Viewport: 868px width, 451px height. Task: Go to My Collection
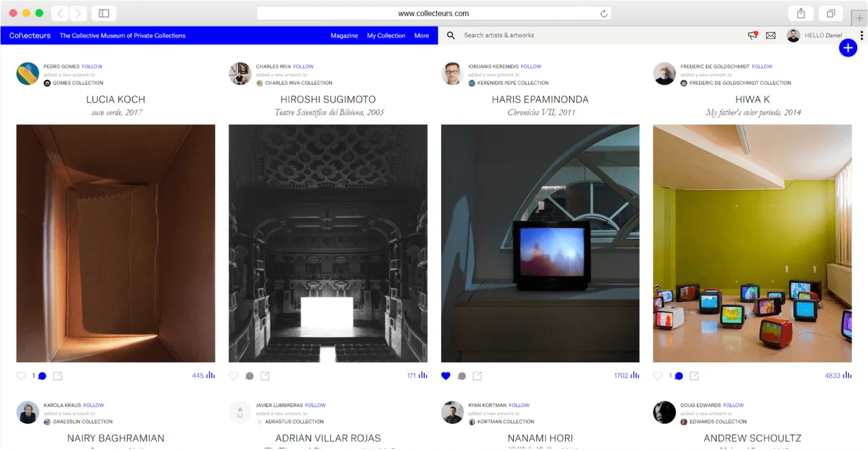tap(386, 36)
